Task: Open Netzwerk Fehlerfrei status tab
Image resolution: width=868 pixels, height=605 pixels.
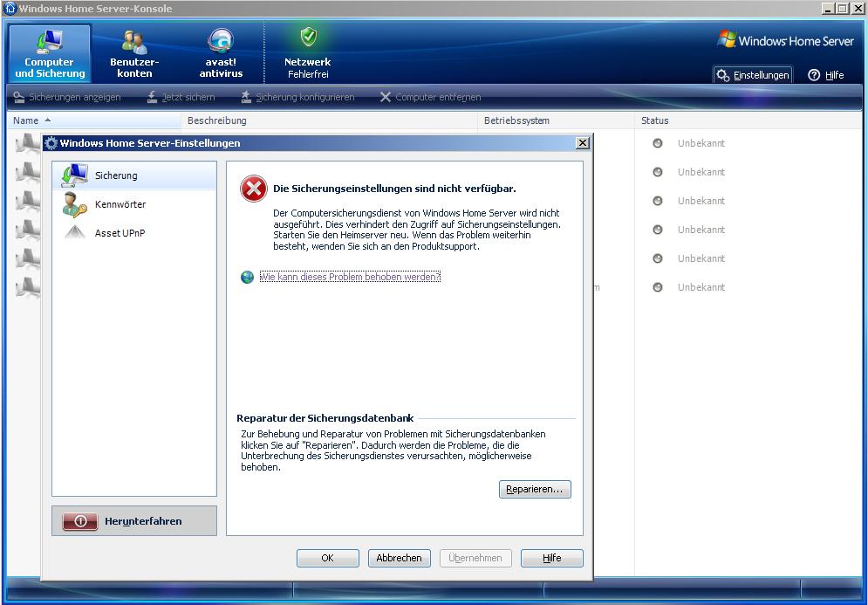Action: 308,53
